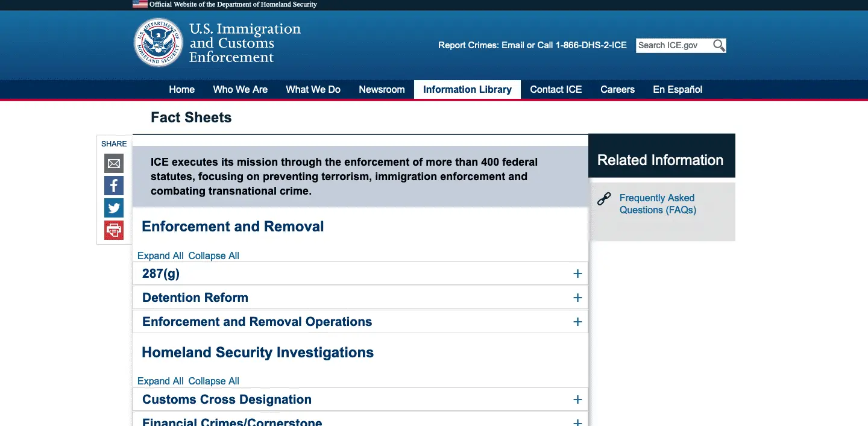The height and width of the screenshot is (426, 868).
Task: Click the U.S. Immigration and Customs Enforcement title
Action: [245, 43]
